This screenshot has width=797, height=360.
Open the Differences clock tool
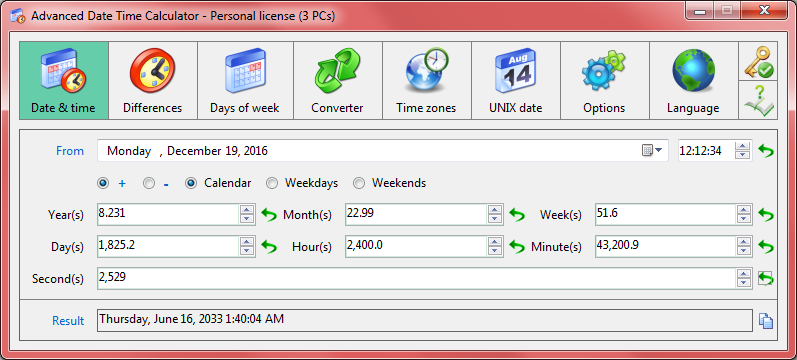(152, 80)
